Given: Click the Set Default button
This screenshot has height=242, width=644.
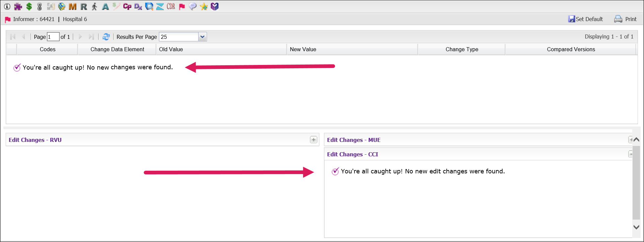Looking at the screenshot, I should (585, 19).
